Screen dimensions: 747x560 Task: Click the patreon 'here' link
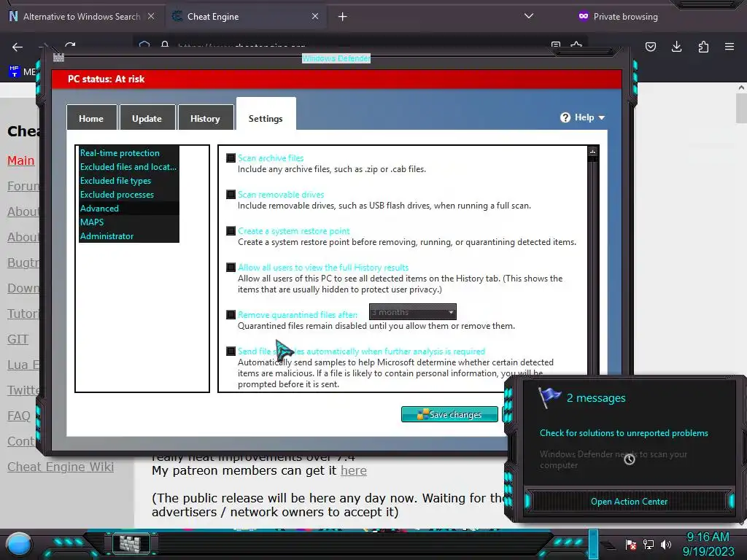[x=354, y=470]
